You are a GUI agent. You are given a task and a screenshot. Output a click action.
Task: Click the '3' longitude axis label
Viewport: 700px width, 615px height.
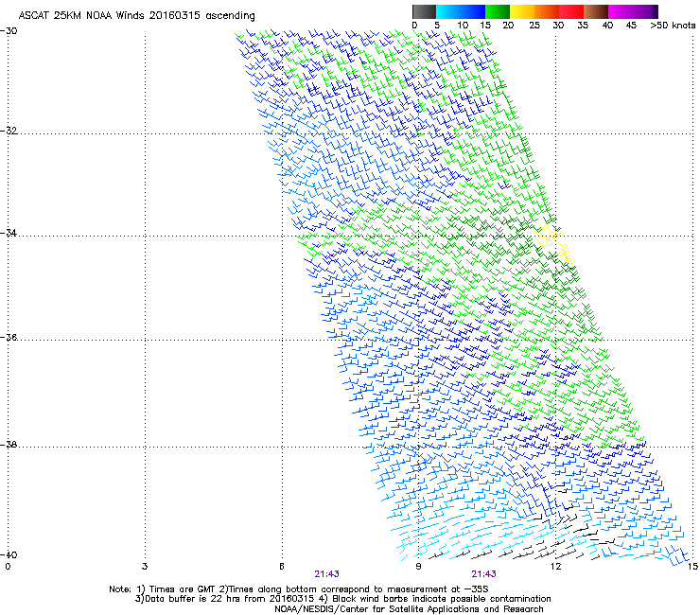click(145, 567)
